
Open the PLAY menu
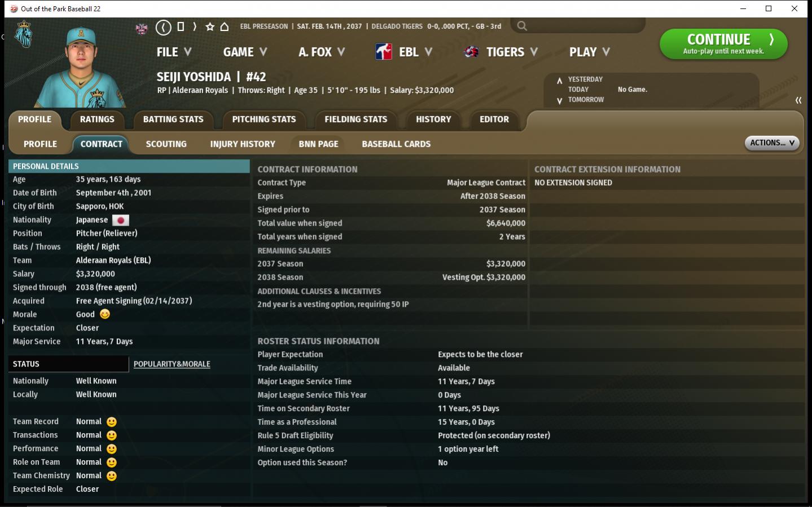pos(590,52)
